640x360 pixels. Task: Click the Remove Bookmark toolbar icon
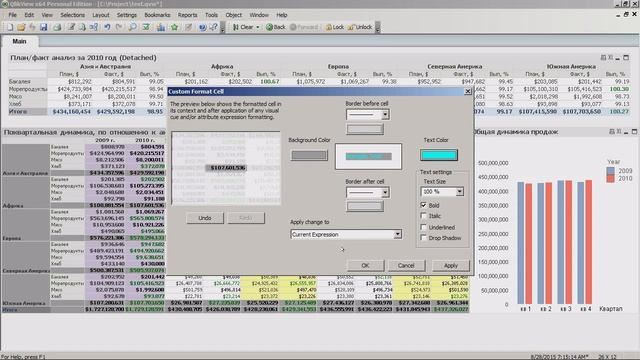pyautogui.click(x=188, y=27)
